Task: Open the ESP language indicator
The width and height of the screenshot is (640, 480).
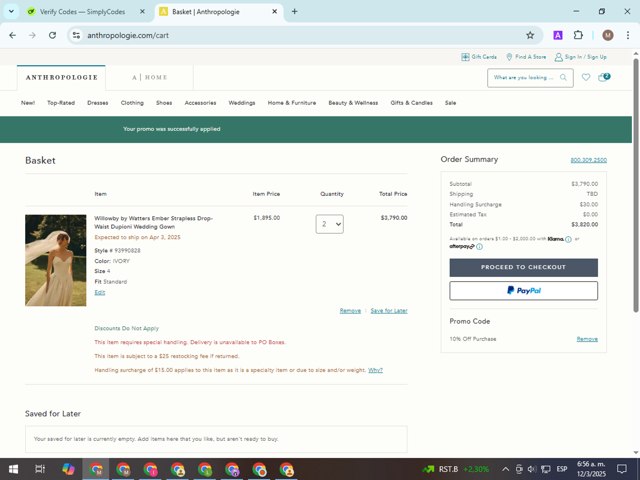Action: point(562,469)
